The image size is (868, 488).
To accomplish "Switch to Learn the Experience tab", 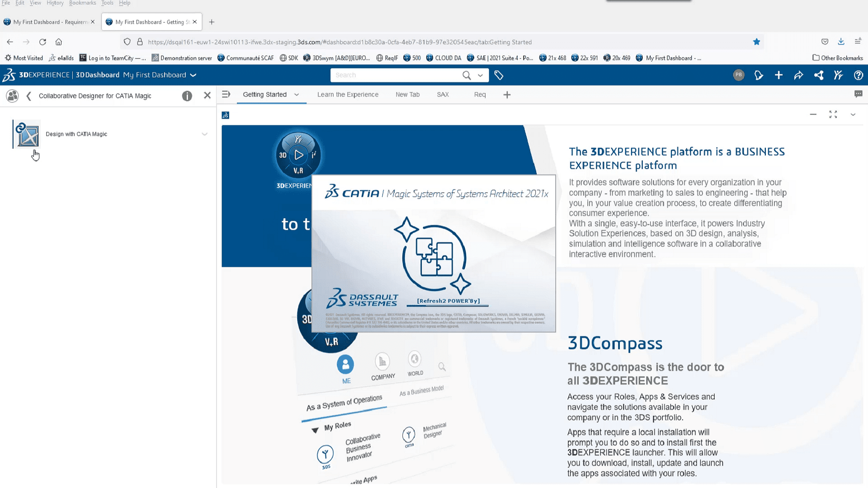I will pyautogui.click(x=348, y=94).
